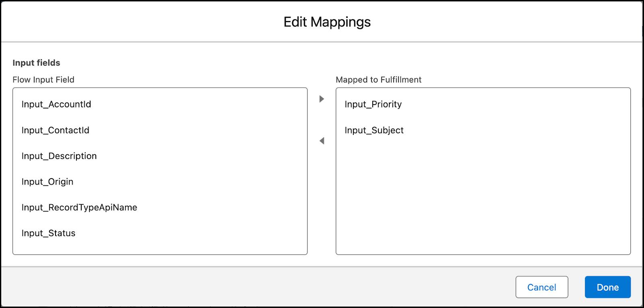The width and height of the screenshot is (644, 308).
Task: Click the Mapped to Fulfillment column label
Action: 378,80
